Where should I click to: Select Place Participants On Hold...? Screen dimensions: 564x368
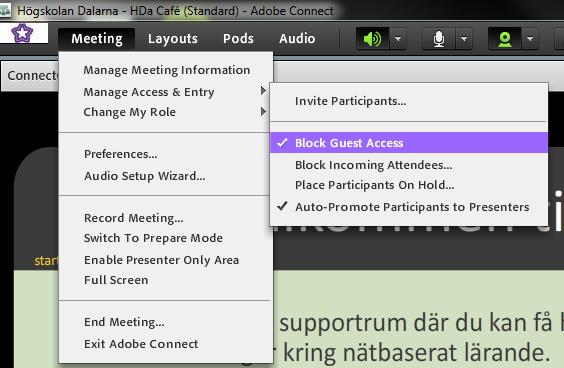click(409, 185)
